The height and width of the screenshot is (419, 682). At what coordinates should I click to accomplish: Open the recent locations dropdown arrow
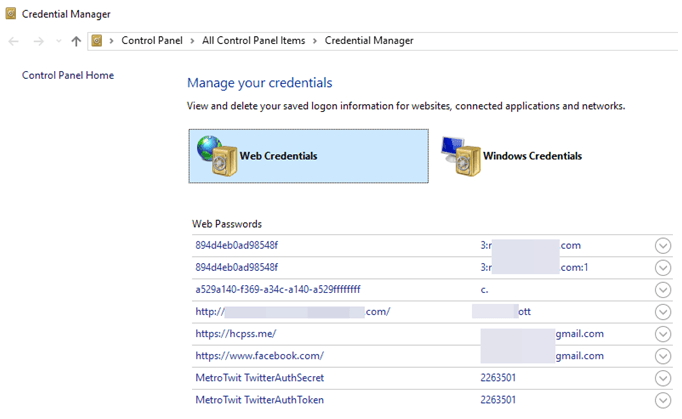coord(59,41)
